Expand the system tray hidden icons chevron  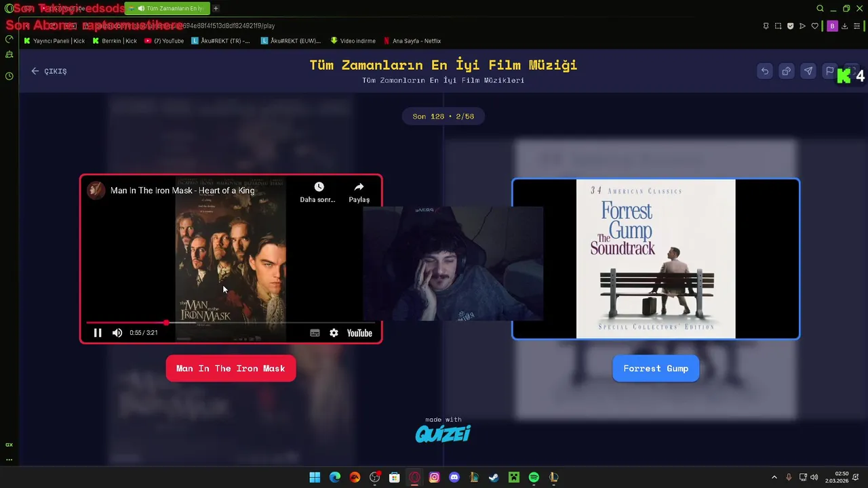click(774, 477)
